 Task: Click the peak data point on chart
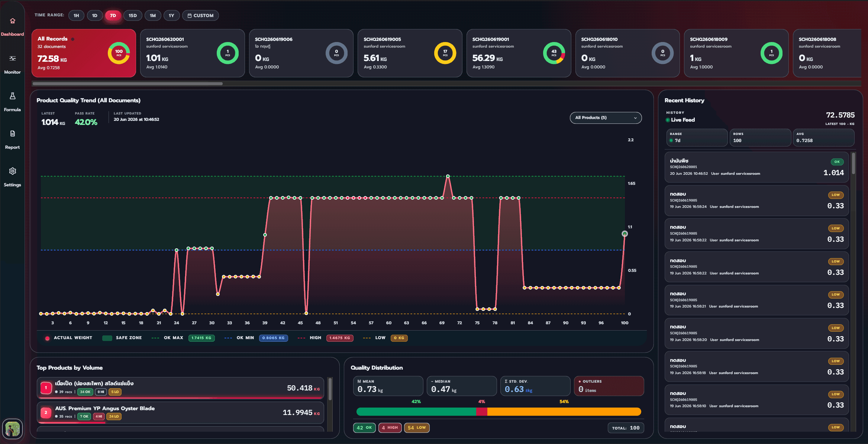click(448, 176)
